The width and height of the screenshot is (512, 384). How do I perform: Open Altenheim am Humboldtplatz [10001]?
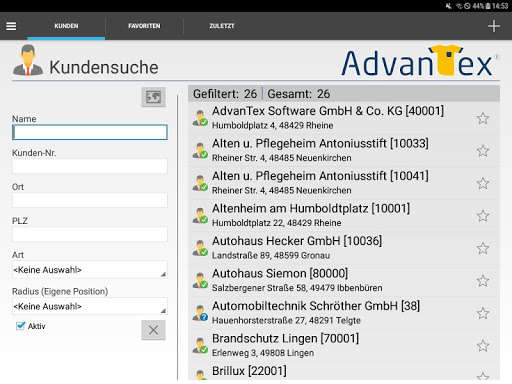[x=344, y=216]
